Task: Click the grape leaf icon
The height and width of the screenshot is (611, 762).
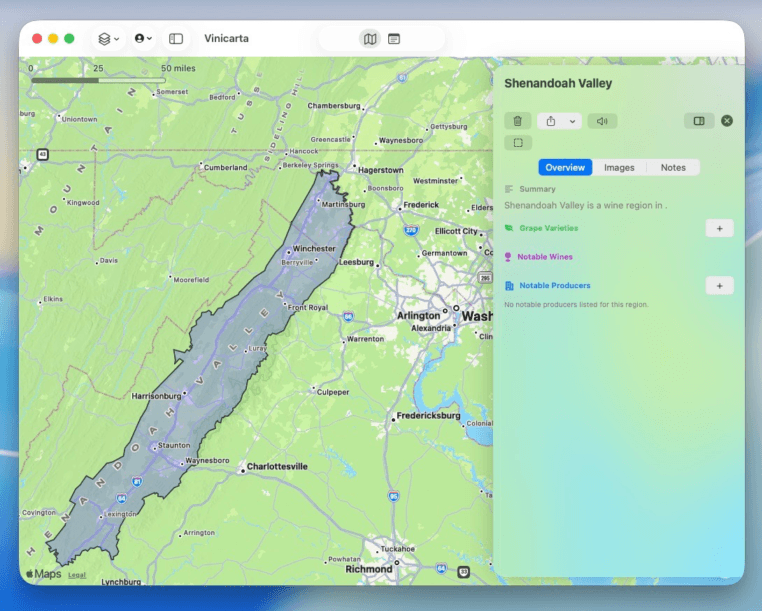Action: click(509, 228)
